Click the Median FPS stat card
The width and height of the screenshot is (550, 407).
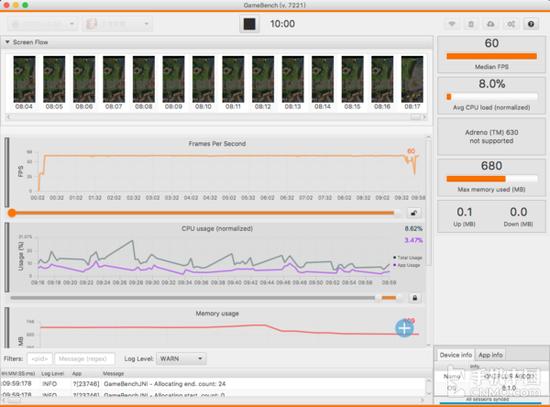point(491,54)
